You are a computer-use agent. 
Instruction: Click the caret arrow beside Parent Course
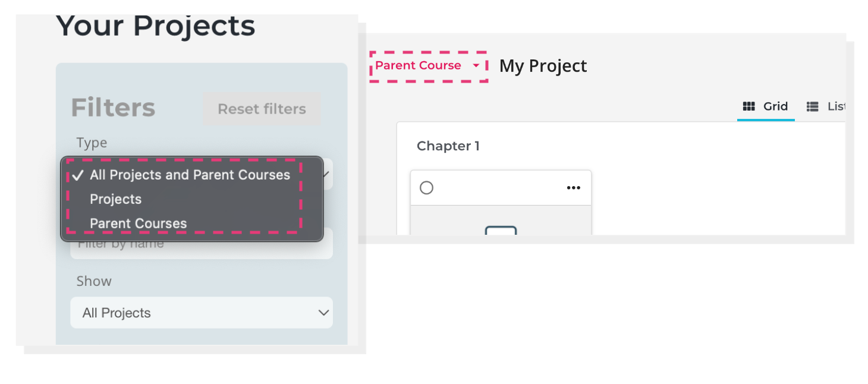476,66
